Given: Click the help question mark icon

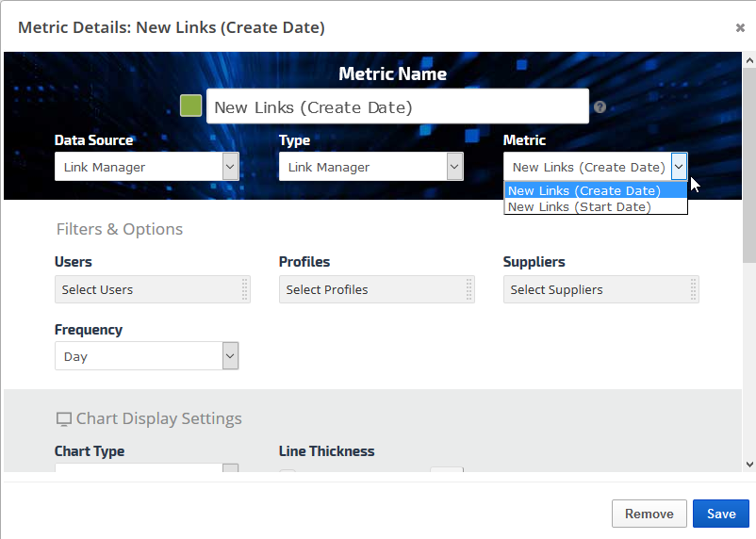Looking at the screenshot, I should coord(600,107).
